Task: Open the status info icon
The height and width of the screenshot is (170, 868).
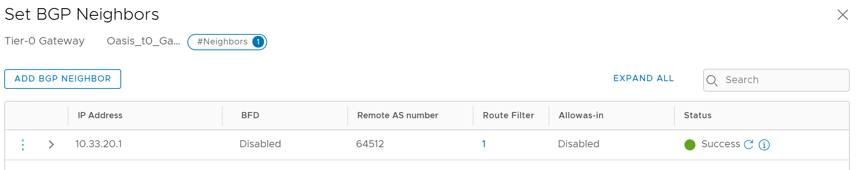Action: coord(764,145)
